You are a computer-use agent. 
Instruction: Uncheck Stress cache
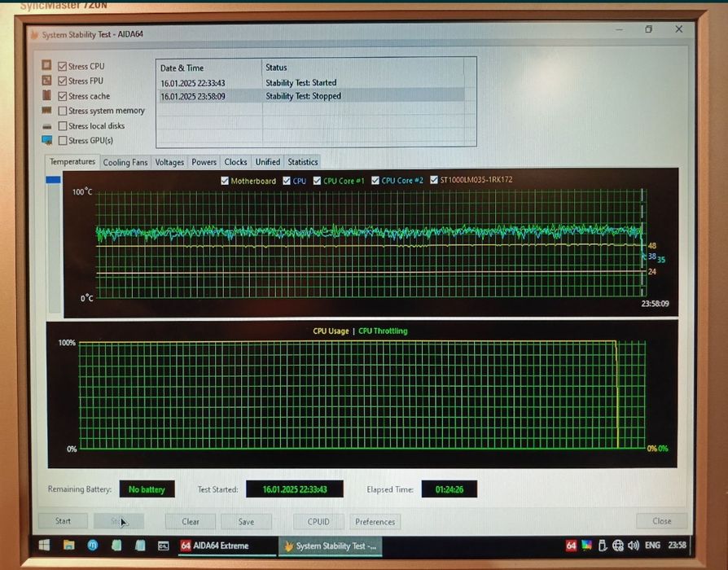coord(62,96)
